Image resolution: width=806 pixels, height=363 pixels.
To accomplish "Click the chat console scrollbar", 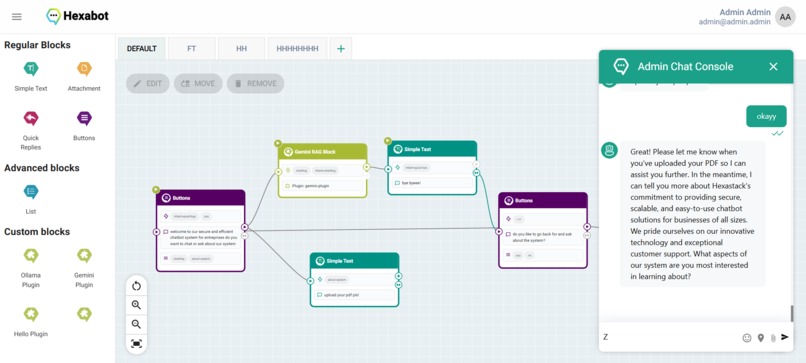I will click(x=792, y=313).
